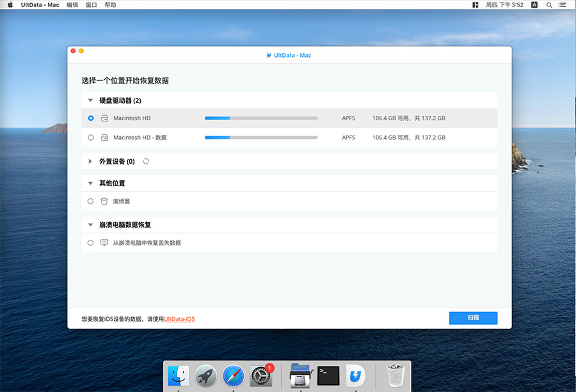576x392 pixels.
Task: Open Launchpad from the dock
Action: click(x=205, y=376)
